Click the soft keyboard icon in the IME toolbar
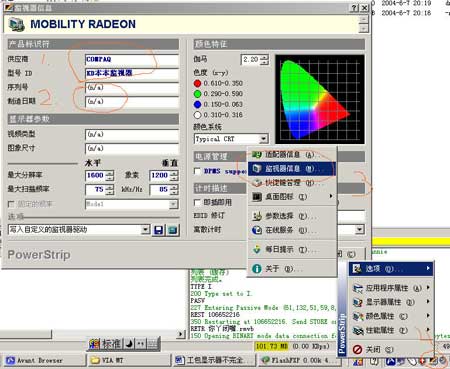 point(152,344)
